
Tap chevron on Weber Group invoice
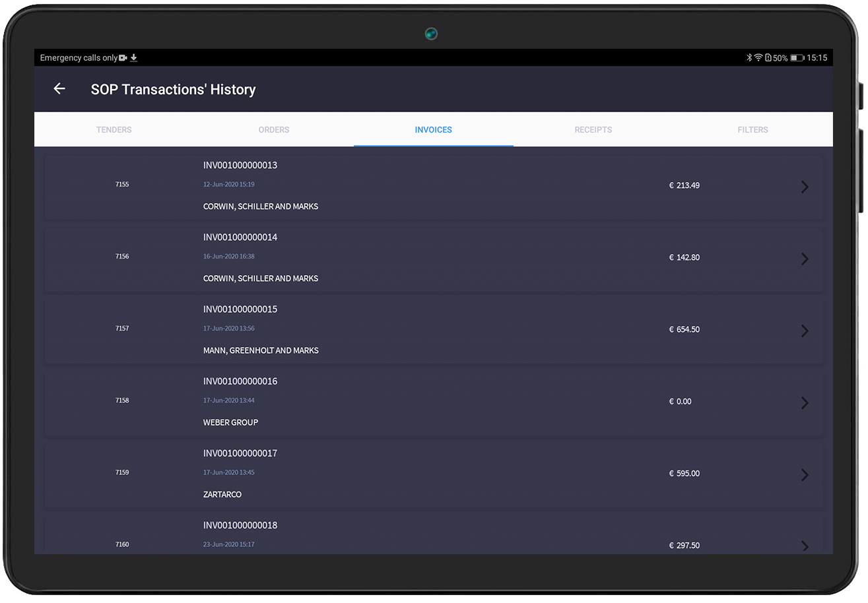tap(804, 402)
